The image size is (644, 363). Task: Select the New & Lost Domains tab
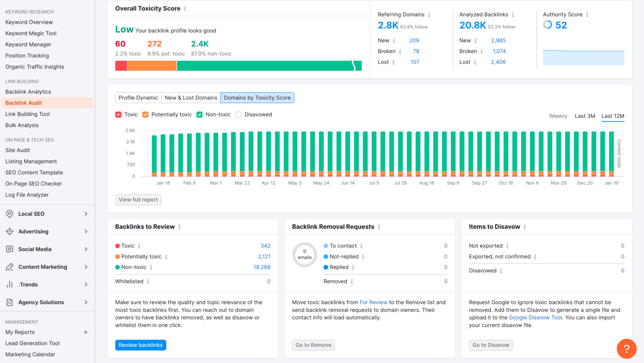tap(191, 98)
